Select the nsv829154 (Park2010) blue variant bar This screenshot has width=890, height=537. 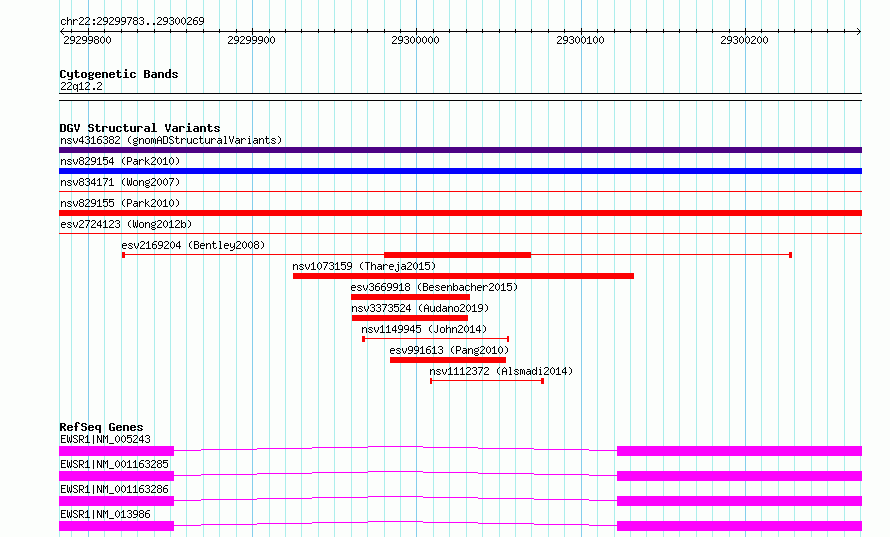point(460,171)
